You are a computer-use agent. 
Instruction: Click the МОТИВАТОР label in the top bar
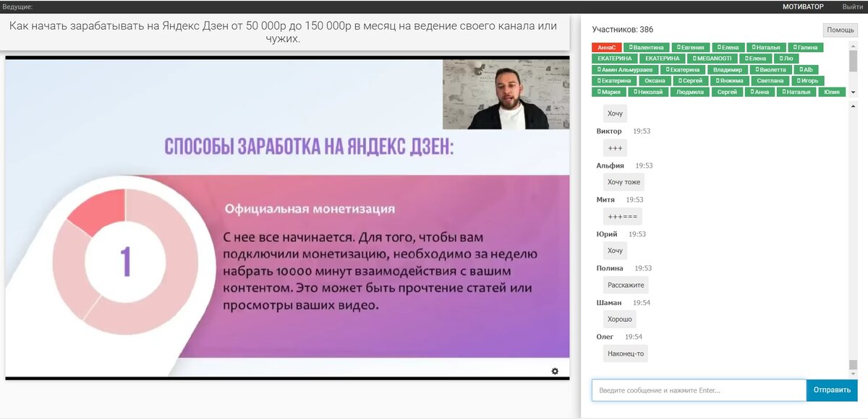tap(803, 6)
